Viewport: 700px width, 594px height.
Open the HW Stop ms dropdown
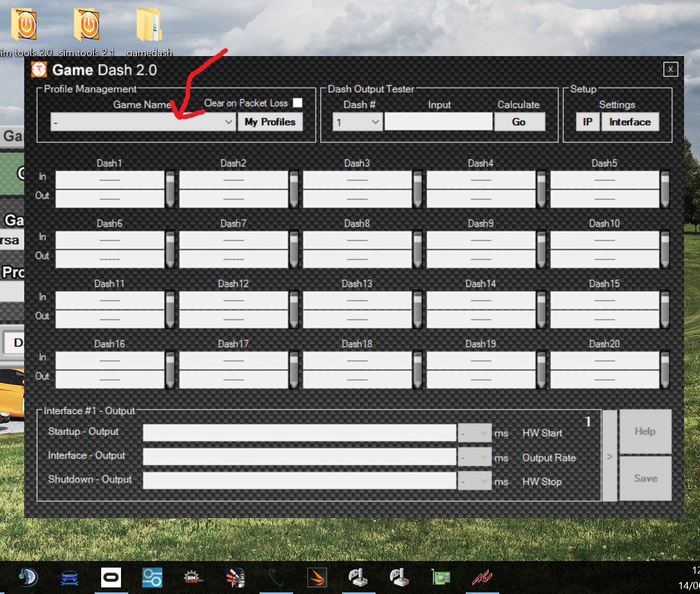click(x=475, y=481)
